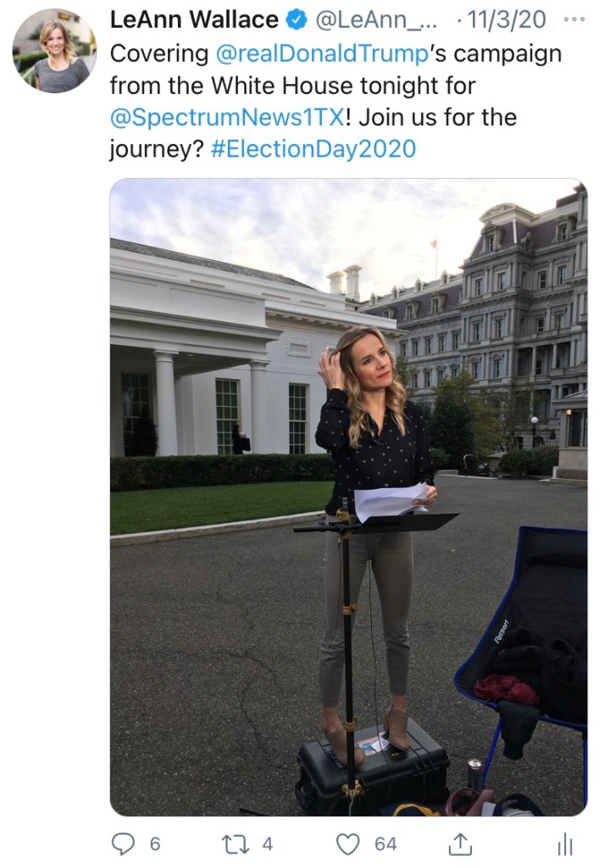This screenshot has height=868, width=616.
Task: View tweet analytics bar chart icon
Action: pyautogui.click(x=564, y=843)
